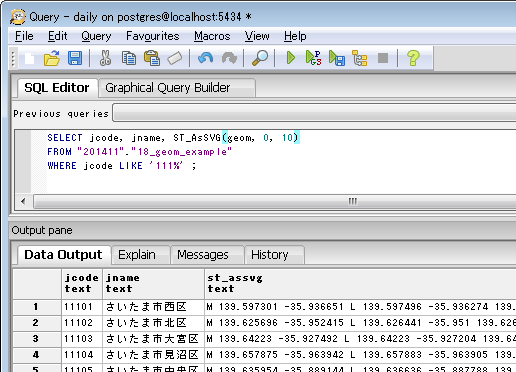Click jname cell さいたま市大宮区

click(153, 339)
